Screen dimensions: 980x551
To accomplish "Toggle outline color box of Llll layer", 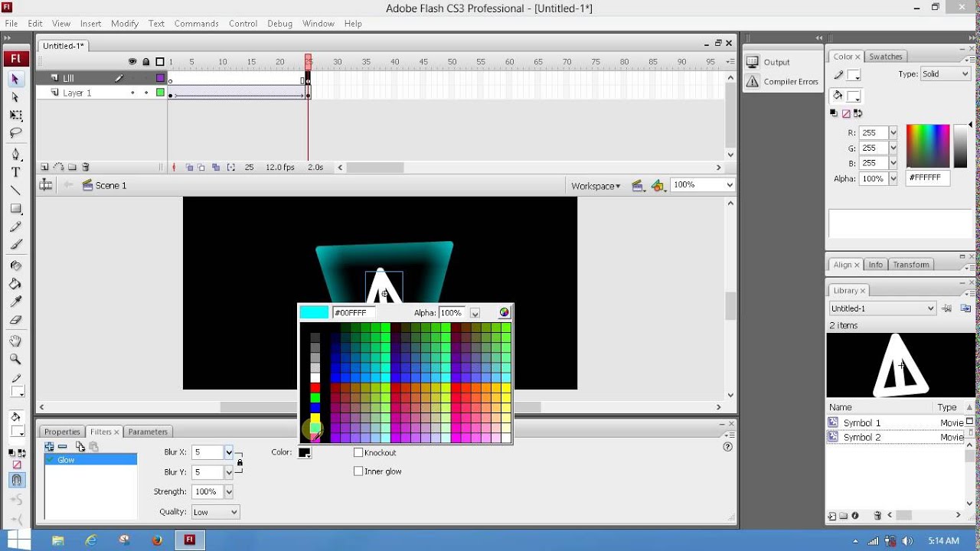I will pyautogui.click(x=161, y=78).
